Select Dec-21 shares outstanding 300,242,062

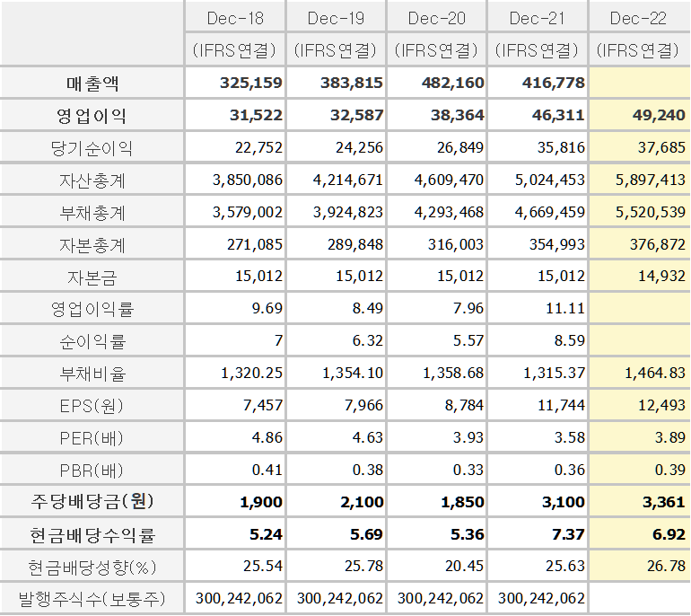pos(542,598)
